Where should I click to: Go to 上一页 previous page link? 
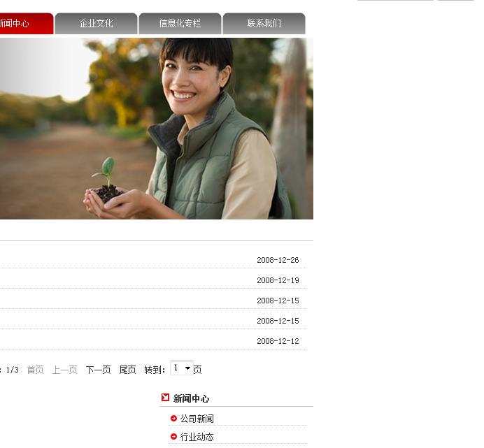coord(65,370)
